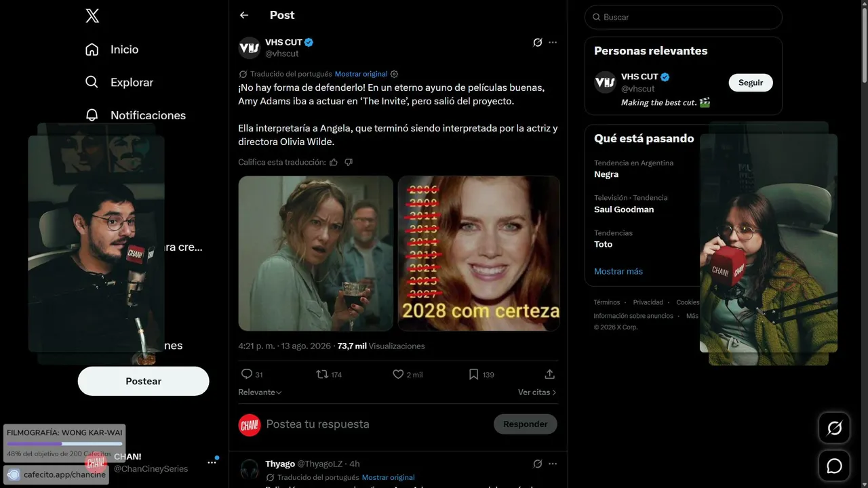Go back using the arrow beside Post
This screenshot has width=868, height=488.
244,15
